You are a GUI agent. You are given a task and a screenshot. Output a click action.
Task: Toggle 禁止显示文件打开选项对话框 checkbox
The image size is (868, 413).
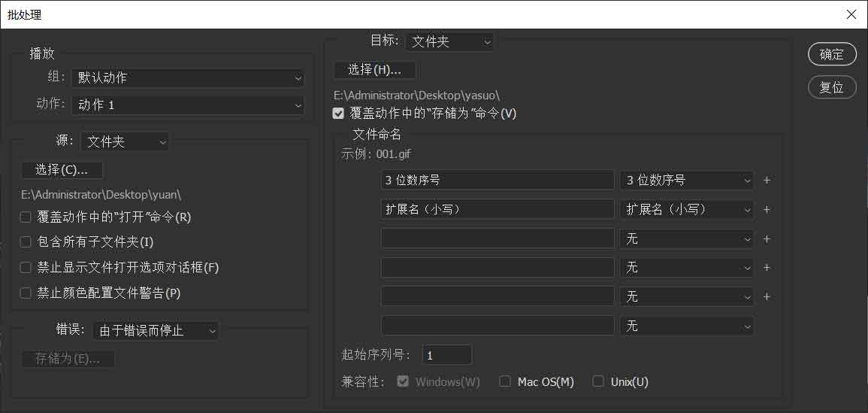tap(26, 268)
